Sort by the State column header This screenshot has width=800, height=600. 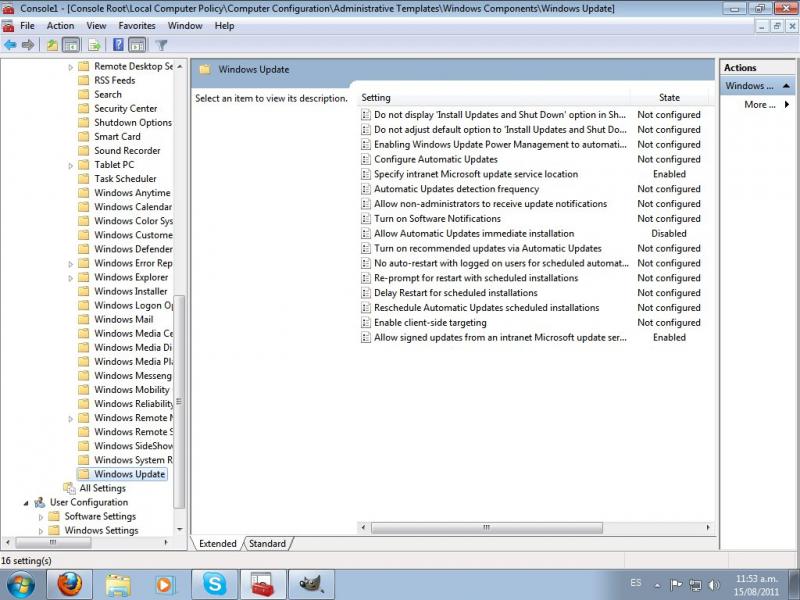[669, 97]
